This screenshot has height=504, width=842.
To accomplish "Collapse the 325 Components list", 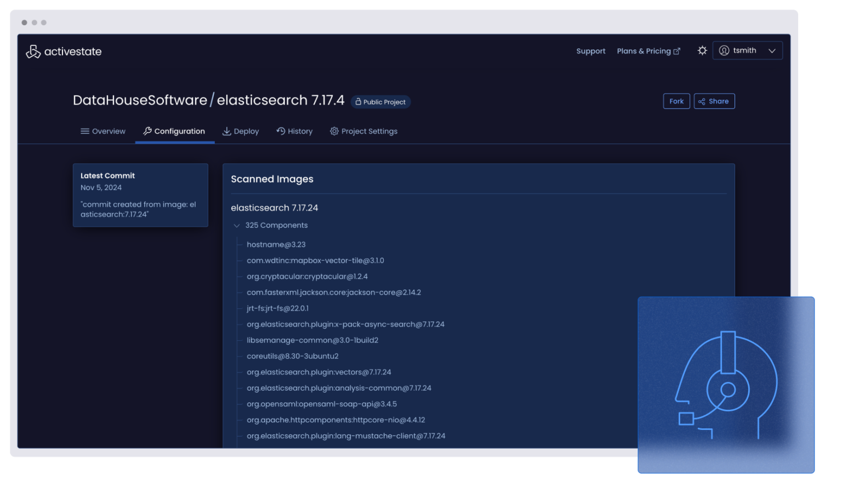I will tap(237, 225).
